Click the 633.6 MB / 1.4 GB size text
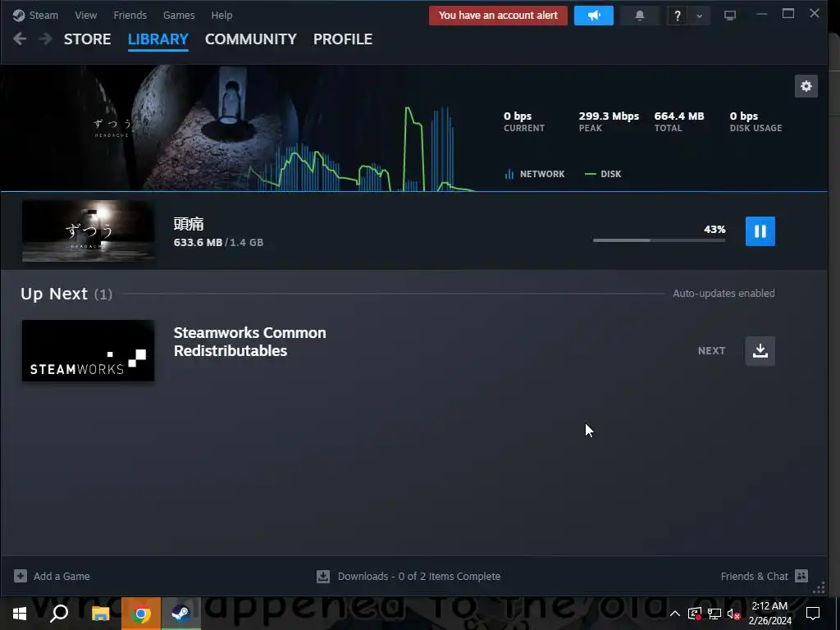 coord(218,242)
